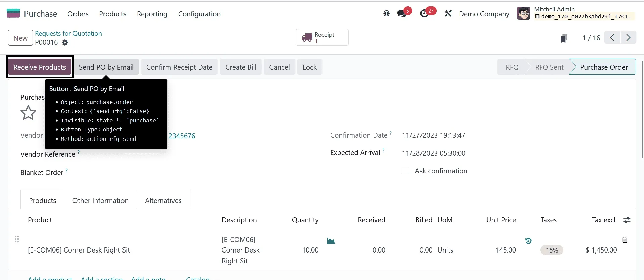Click the bookmark icon near pager

564,38
